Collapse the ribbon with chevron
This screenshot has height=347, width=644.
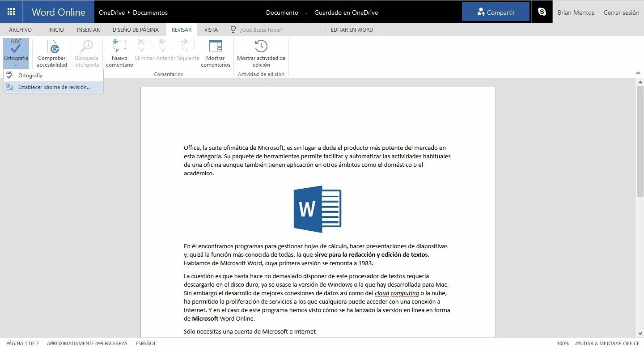point(638,73)
